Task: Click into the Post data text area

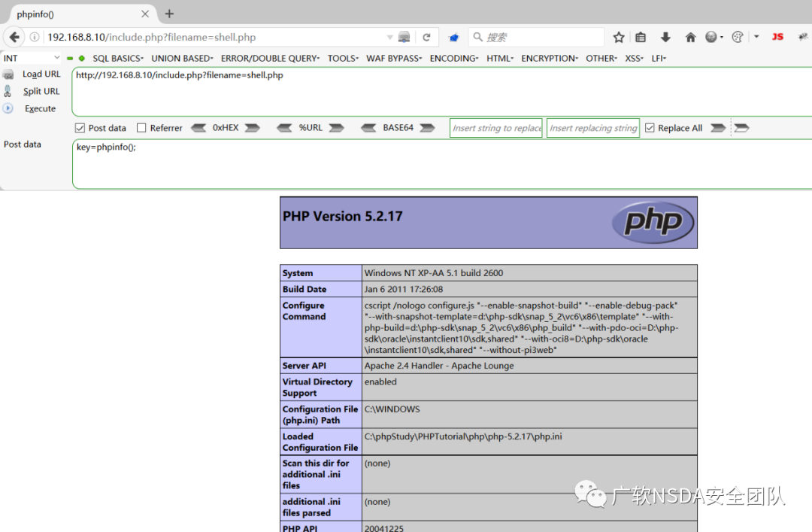Action: pyautogui.click(x=442, y=164)
